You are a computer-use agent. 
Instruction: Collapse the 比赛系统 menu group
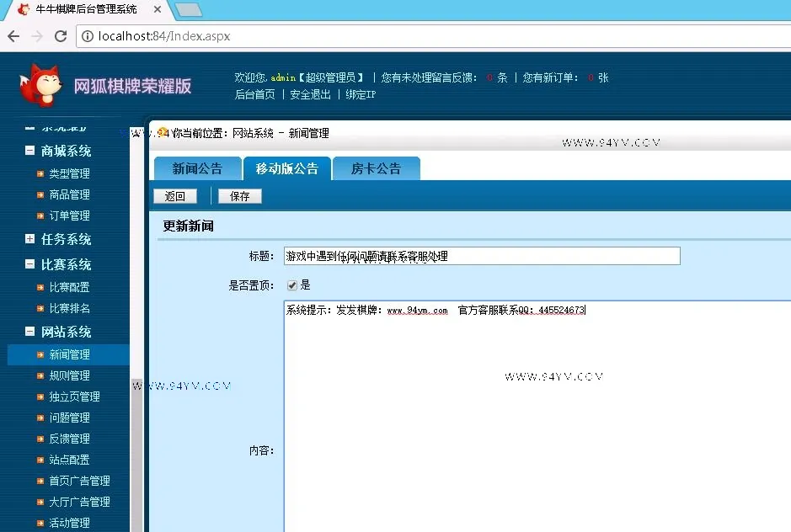[x=29, y=263]
